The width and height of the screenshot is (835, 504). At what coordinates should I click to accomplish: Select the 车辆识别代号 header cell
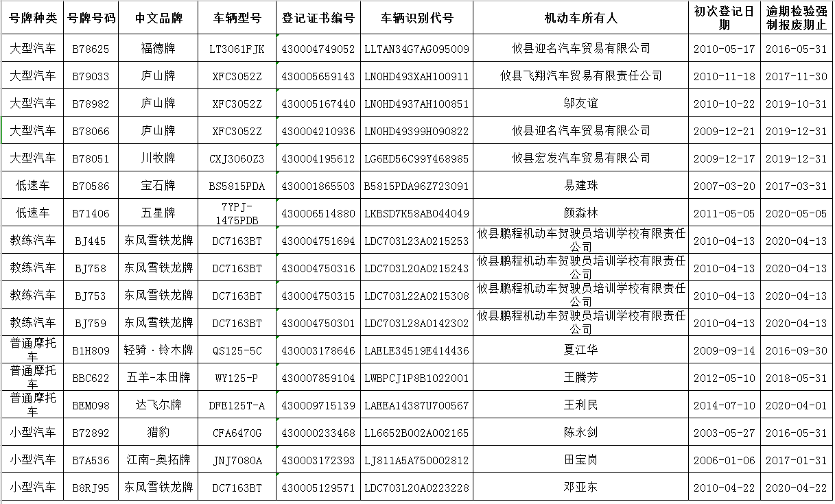[417, 19]
